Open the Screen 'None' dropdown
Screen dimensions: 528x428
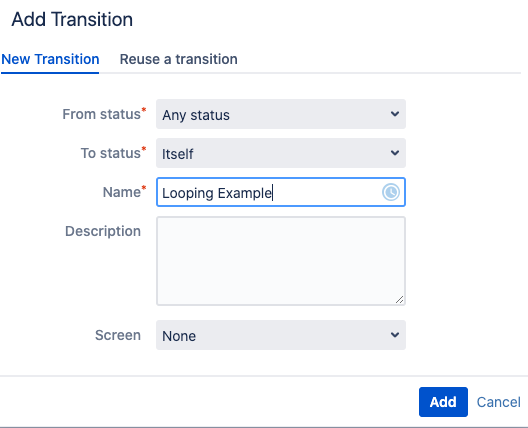pyautogui.click(x=281, y=335)
